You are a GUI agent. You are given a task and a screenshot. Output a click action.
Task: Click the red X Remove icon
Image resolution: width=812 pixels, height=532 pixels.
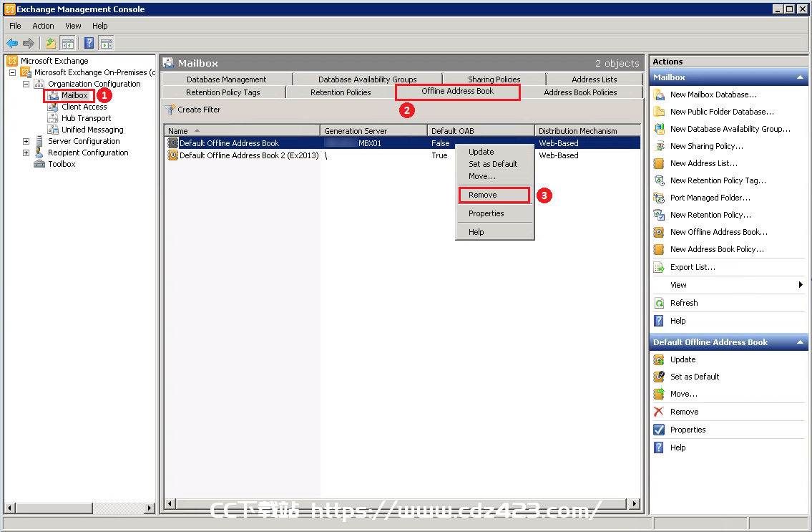pyautogui.click(x=659, y=412)
